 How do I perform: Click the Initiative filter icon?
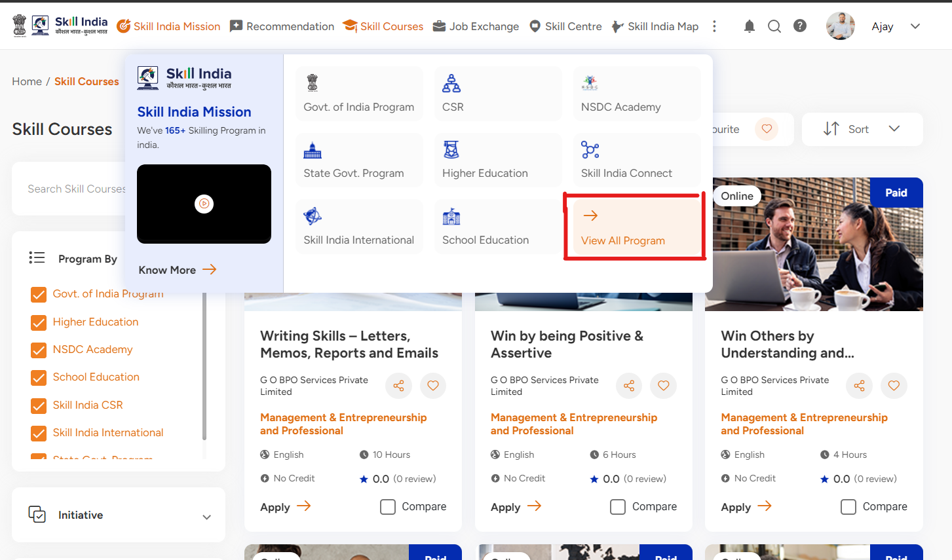(37, 514)
